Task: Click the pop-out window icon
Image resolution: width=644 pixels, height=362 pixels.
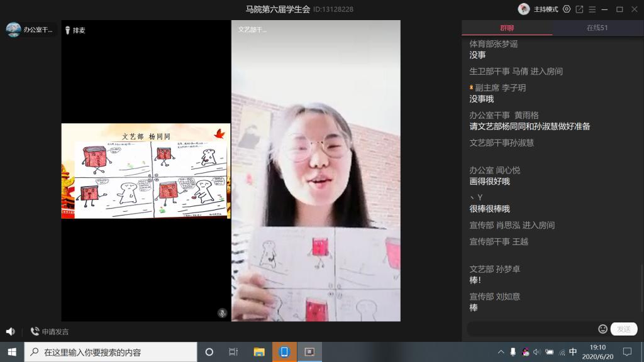Action: tap(579, 9)
